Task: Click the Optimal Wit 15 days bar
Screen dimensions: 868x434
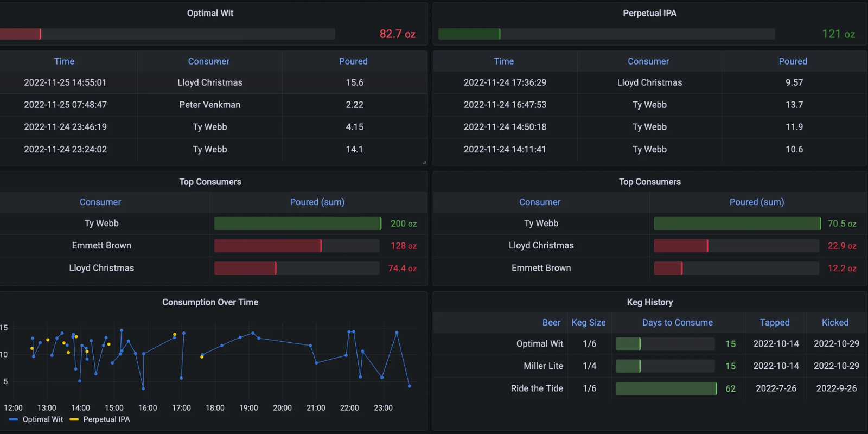Action: click(x=665, y=344)
